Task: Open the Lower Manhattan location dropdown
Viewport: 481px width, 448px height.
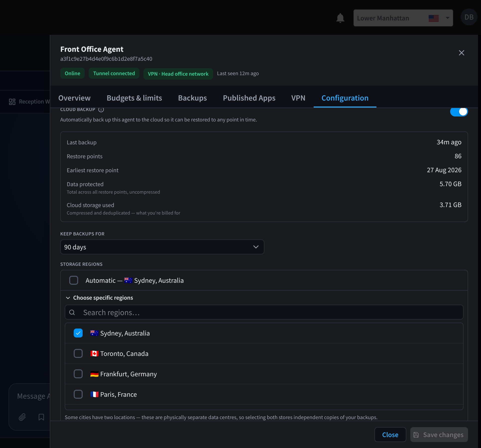Action: (x=403, y=18)
